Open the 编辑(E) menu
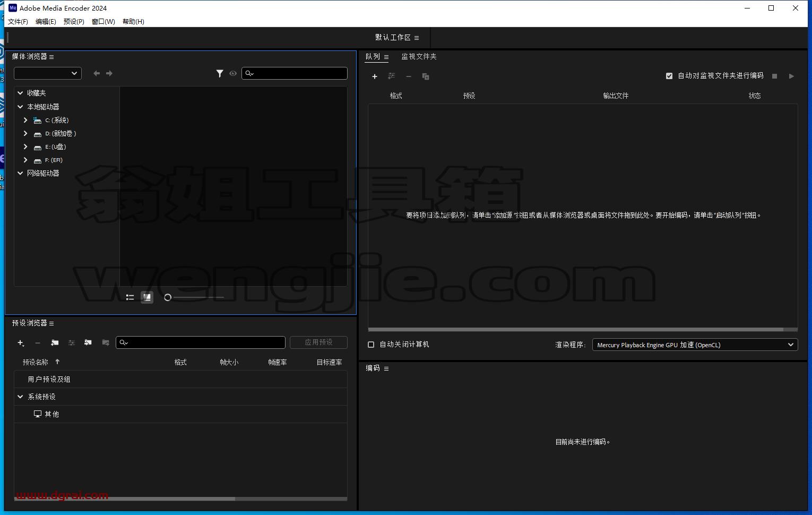 pyautogui.click(x=46, y=22)
